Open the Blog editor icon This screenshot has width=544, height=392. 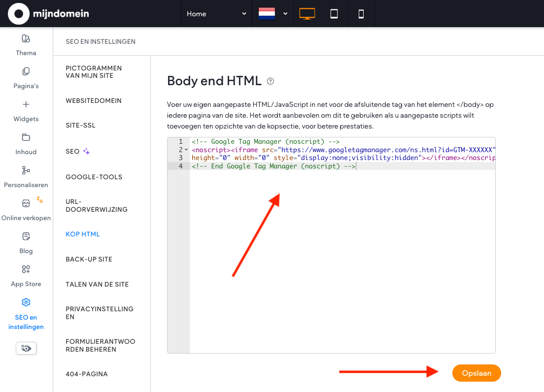pos(26,236)
